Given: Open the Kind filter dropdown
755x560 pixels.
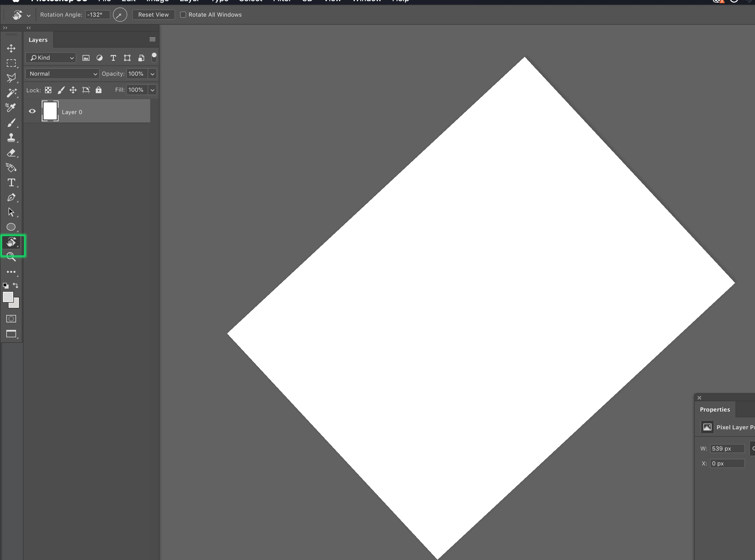Looking at the screenshot, I should (51, 58).
